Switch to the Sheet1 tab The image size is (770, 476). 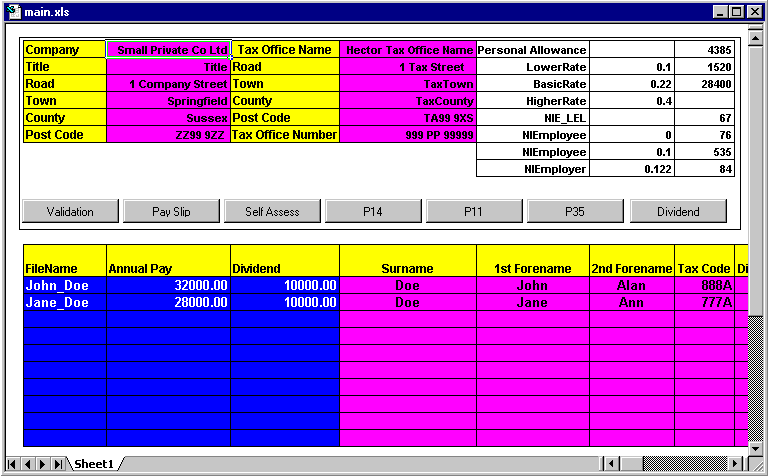point(92,464)
